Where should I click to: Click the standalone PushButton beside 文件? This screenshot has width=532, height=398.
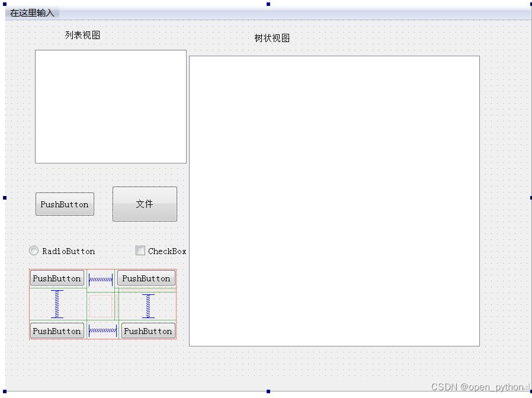coord(65,204)
